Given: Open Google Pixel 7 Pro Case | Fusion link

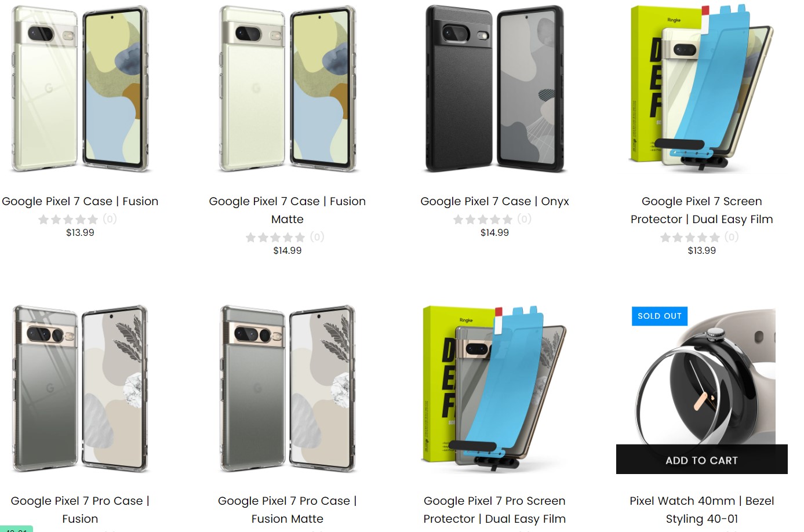Looking at the screenshot, I should (80, 509).
